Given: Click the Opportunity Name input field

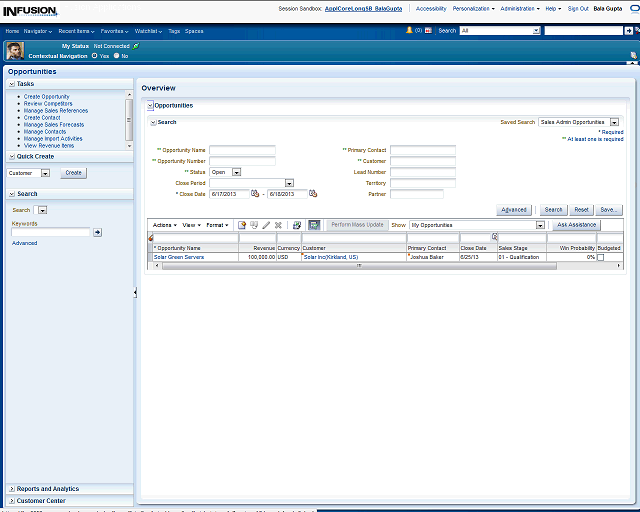Looking at the screenshot, I should tap(242, 150).
